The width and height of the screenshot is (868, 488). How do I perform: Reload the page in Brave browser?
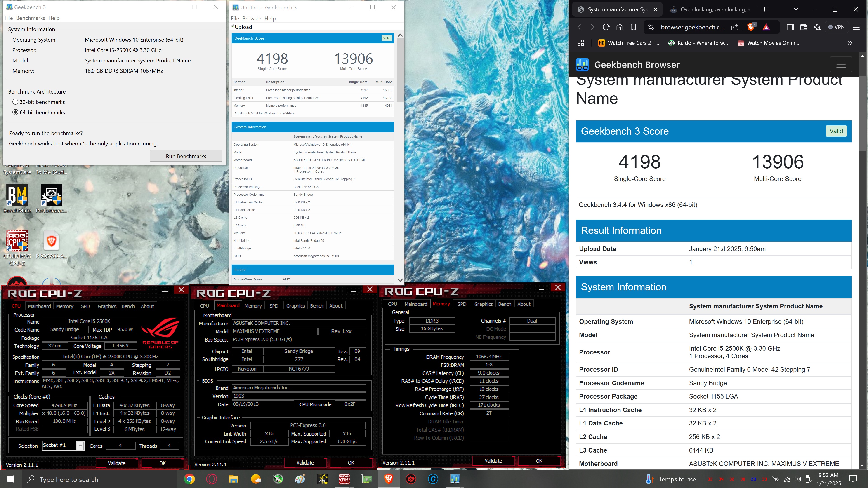click(x=606, y=27)
